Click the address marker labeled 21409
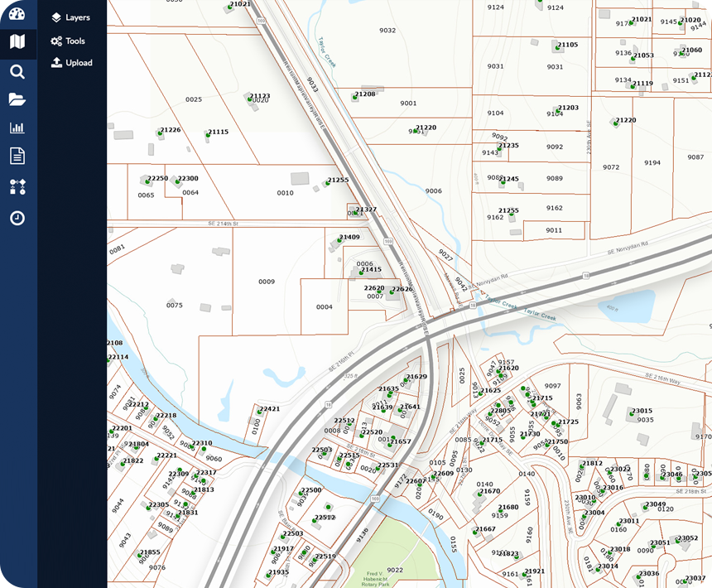 click(340, 240)
